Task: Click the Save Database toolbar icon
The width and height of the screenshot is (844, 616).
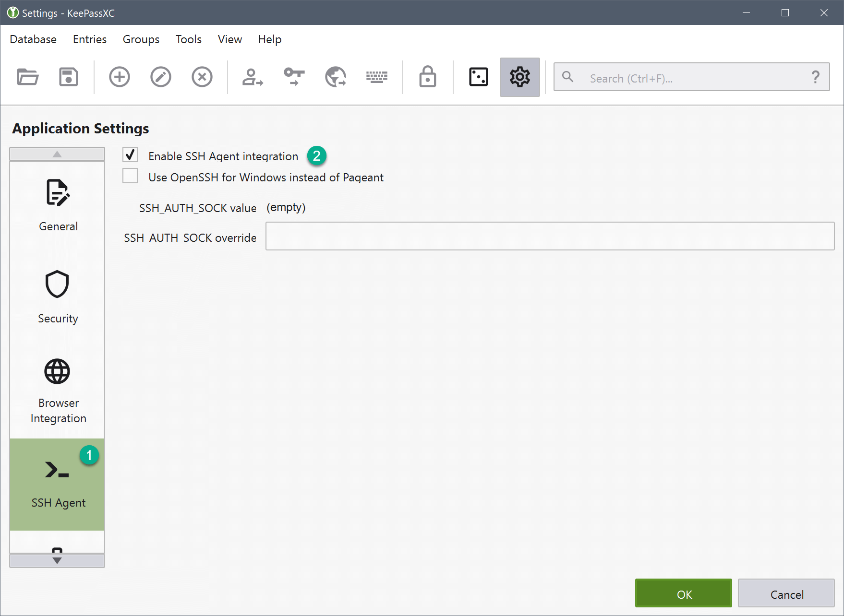Action: (x=69, y=77)
